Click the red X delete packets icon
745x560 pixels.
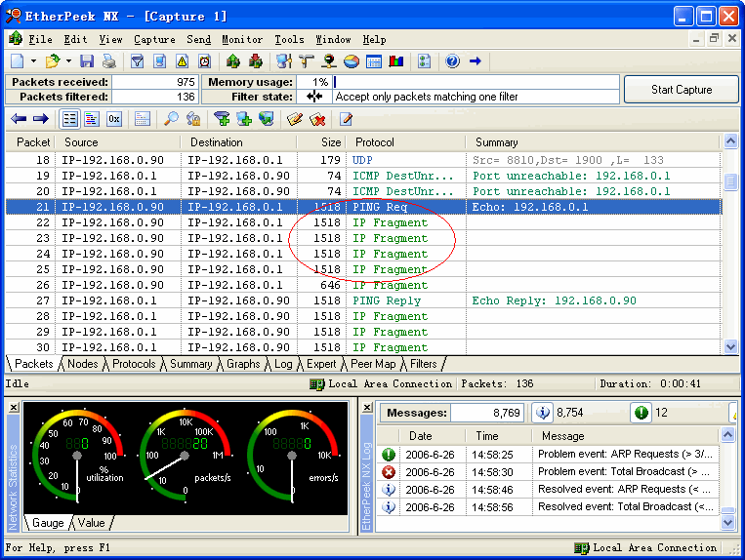[x=317, y=119]
